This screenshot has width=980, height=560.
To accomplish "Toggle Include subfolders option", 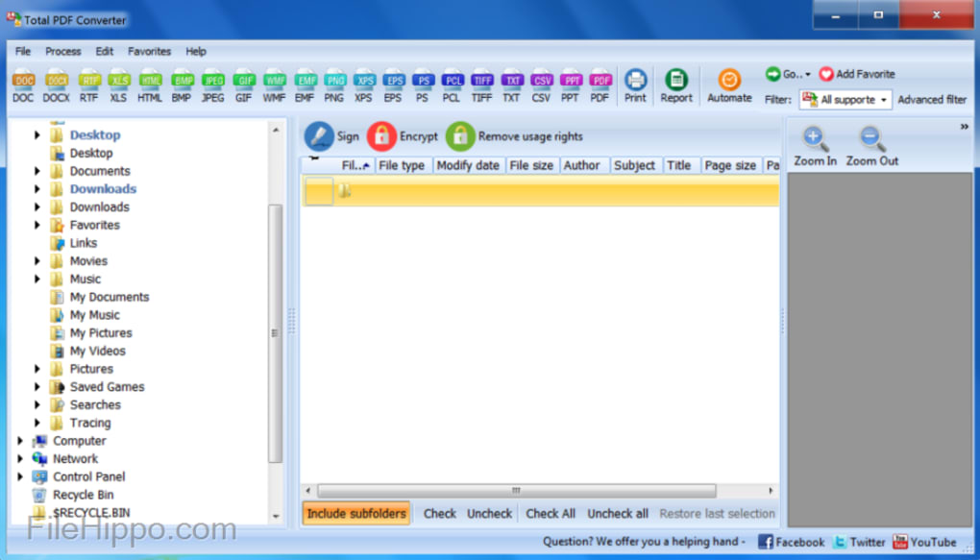I will [x=355, y=513].
